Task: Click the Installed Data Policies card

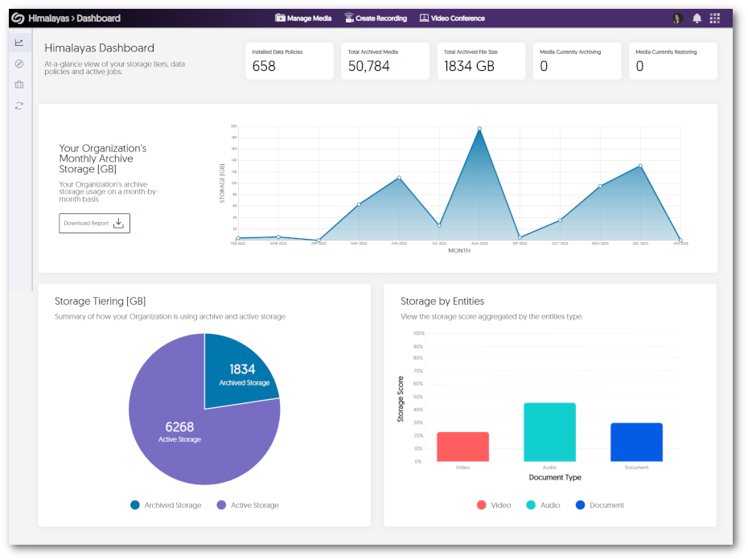Action: point(289,61)
